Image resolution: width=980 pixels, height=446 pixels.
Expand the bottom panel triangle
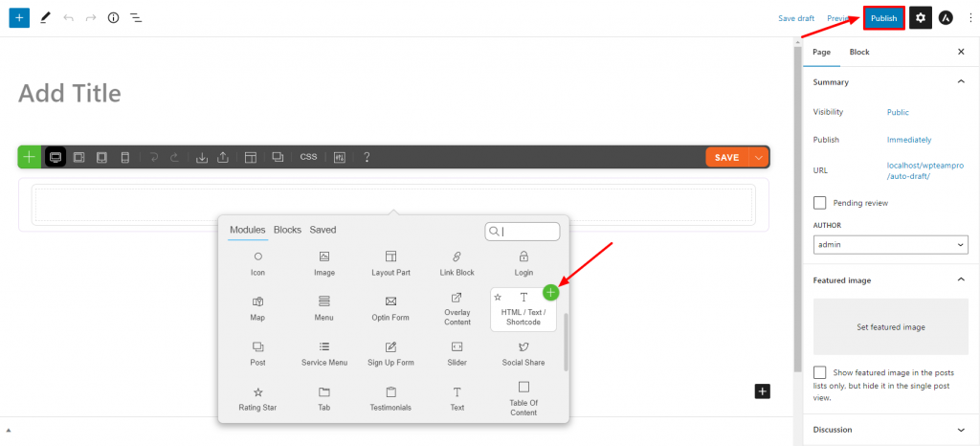click(9, 431)
